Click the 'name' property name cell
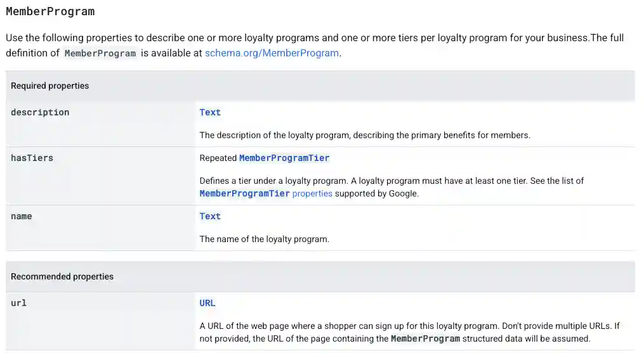This screenshot has width=644, height=353. pos(21,216)
